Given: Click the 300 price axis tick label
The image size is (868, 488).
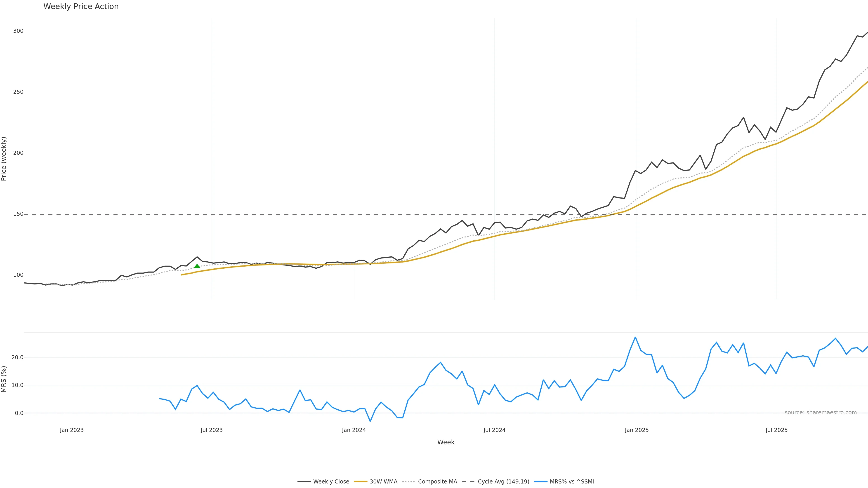Looking at the screenshot, I should pyautogui.click(x=18, y=31).
